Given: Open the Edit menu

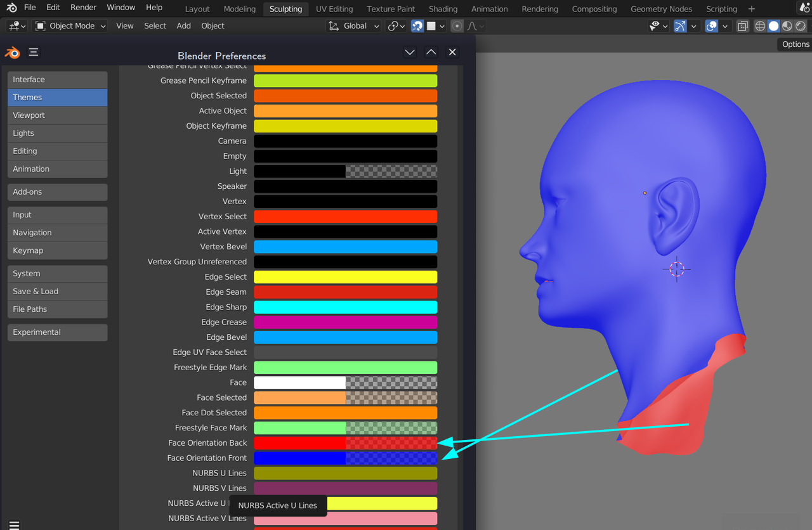Looking at the screenshot, I should coord(53,8).
